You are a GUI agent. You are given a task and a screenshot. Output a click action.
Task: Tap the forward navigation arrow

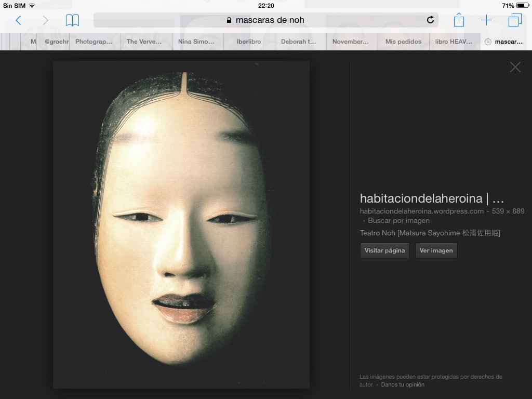(46, 20)
